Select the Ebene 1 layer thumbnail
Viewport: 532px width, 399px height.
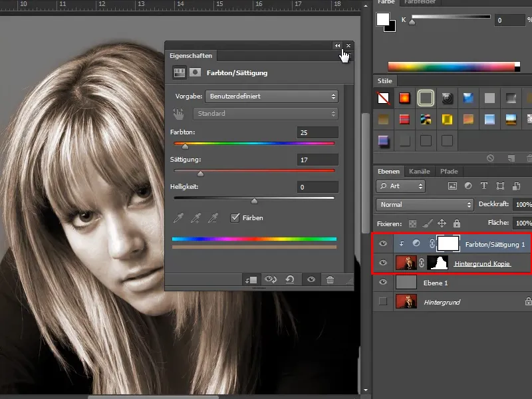(406, 282)
